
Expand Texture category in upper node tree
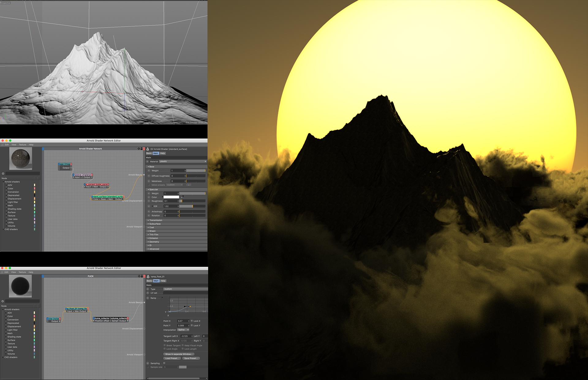pos(6,216)
